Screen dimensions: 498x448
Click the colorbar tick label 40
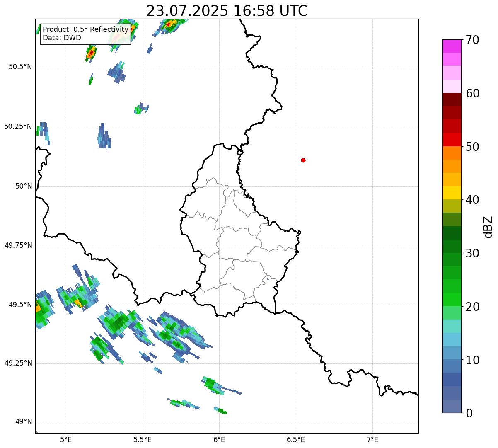click(472, 200)
